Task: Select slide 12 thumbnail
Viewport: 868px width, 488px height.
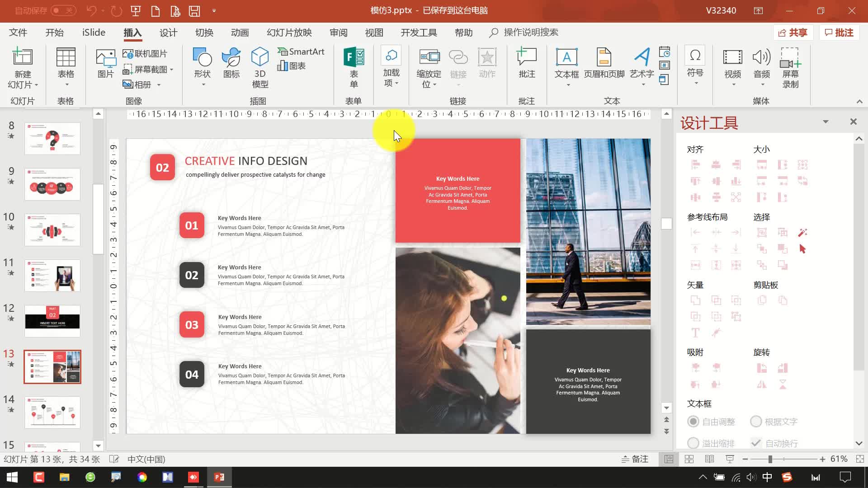Action: [52, 321]
